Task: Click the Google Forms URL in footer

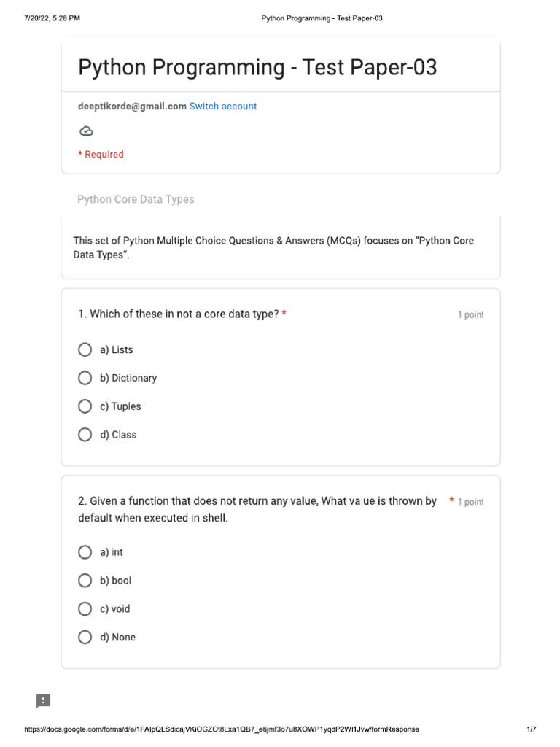Action: click(222, 729)
